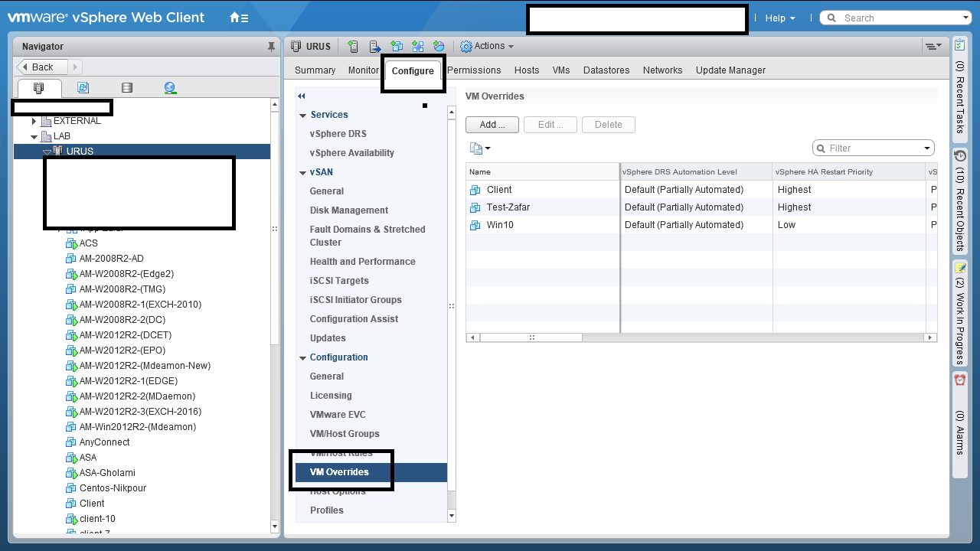Click the New vApp toolbar icon
The width and height of the screenshot is (980, 551).
tap(418, 47)
